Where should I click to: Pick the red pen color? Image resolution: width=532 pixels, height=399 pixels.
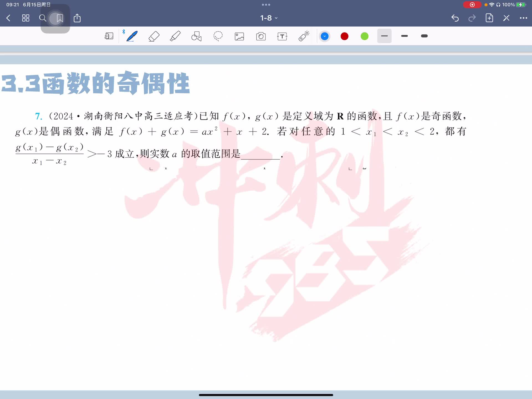coord(344,36)
